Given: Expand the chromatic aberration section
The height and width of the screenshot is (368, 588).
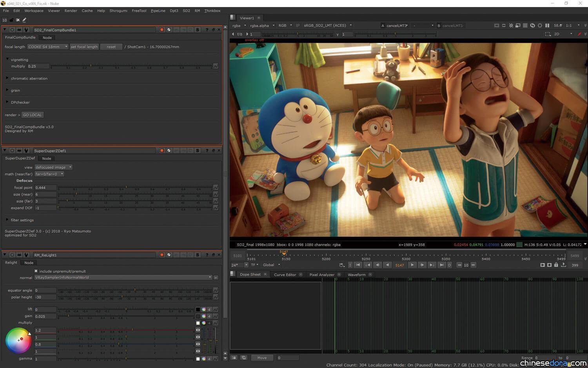Looking at the screenshot, I should 7,78.
